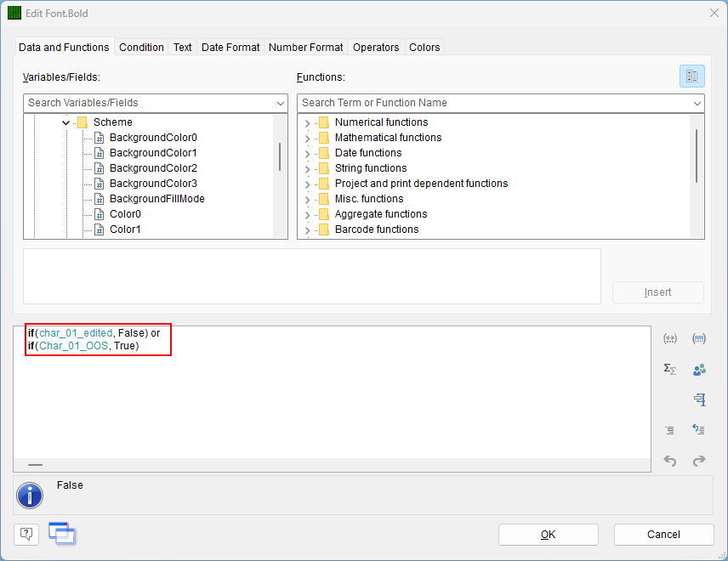The width and height of the screenshot is (728, 561).
Task: Open the Search Variables/Fields dropdown arrow
Action: click(281, 101)
